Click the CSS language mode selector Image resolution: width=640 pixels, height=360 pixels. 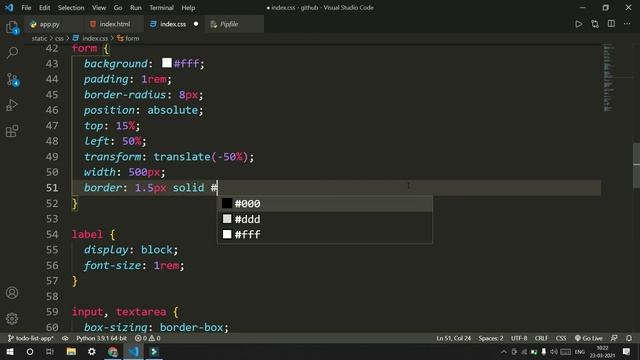pyautogui.click(x=561, y=338)
